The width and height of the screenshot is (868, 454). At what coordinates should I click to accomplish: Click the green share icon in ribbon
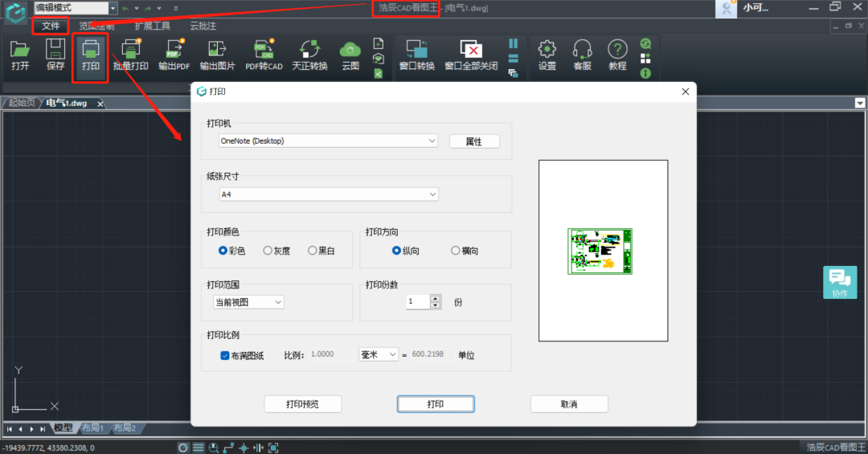[379, 73]
